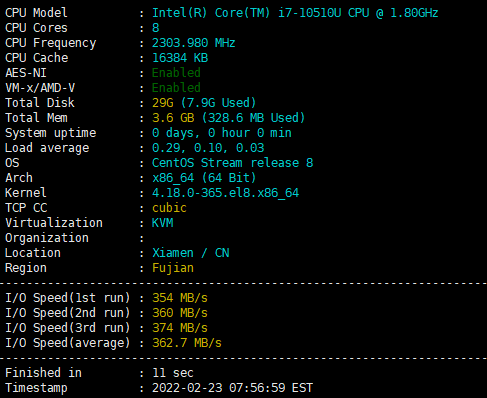Select the 'CPU Frequency' label

(x=51, y=43)
